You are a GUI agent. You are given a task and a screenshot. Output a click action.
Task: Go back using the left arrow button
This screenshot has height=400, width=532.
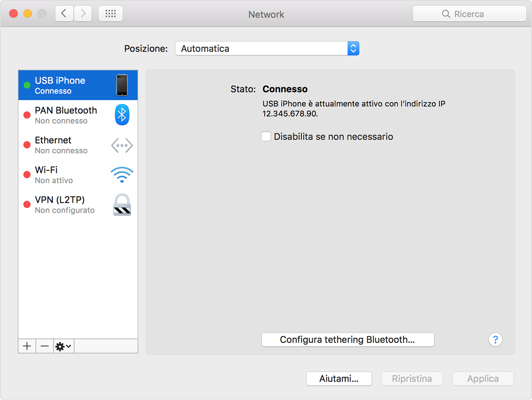click(64, 14)
